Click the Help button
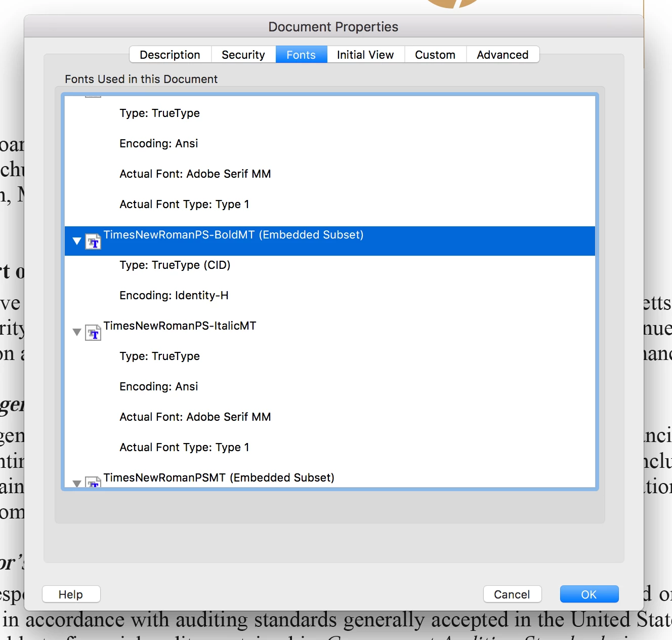This screenshot has height=640, width=672. pyautogui.click(x=71, y=594)
